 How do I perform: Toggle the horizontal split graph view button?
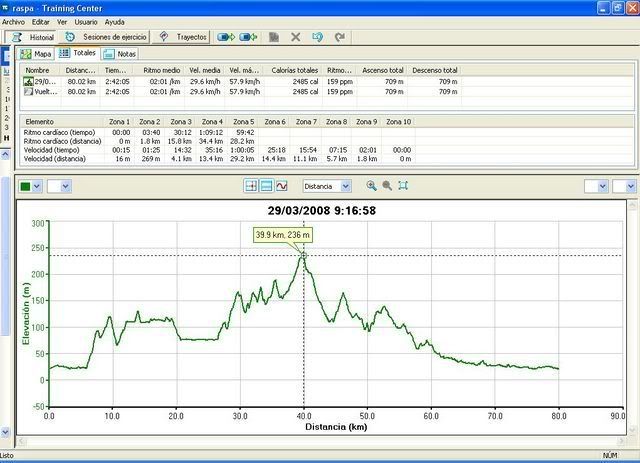tap(266, 186)
